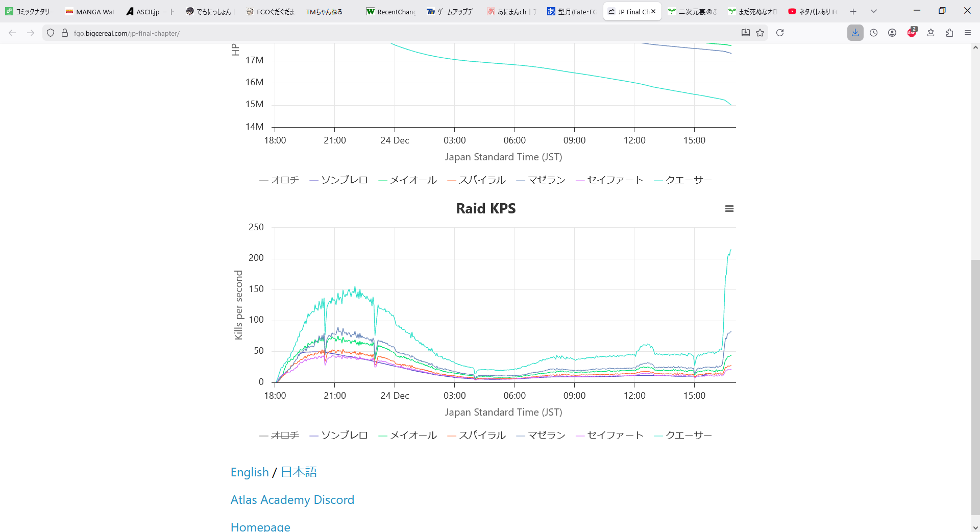Open the Adblock Plus extension icon

click(x=912, y=33)
